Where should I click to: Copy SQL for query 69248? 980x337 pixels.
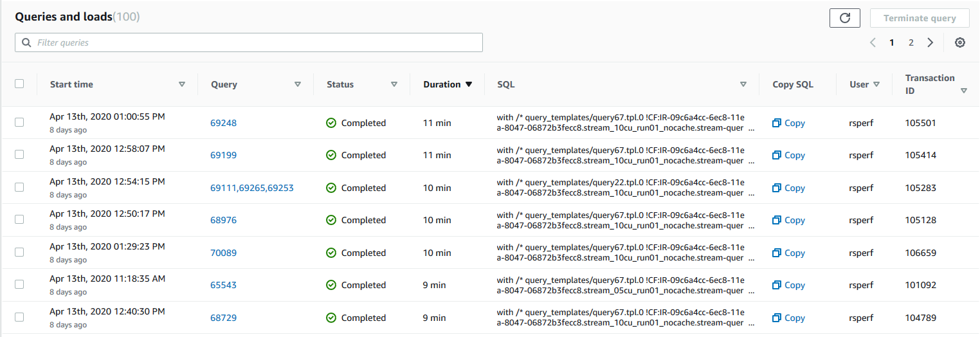788,123
